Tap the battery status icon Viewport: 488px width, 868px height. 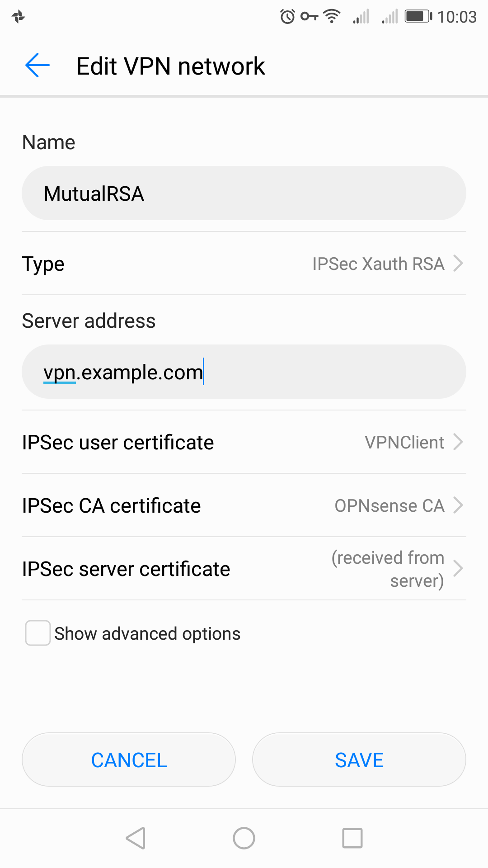(x=418, y=17)
